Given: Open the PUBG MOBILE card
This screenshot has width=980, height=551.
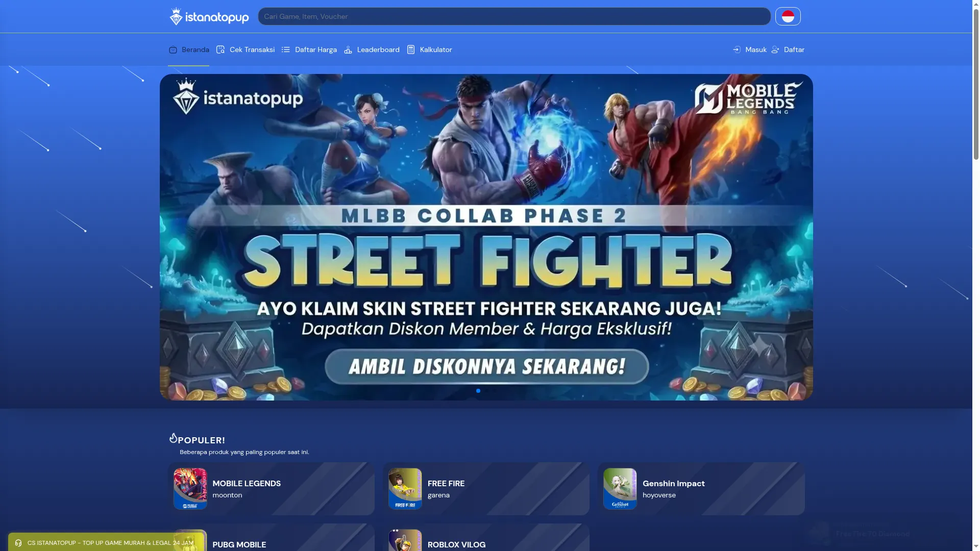Looking at the screenshot, I should (x=271, y=537).
